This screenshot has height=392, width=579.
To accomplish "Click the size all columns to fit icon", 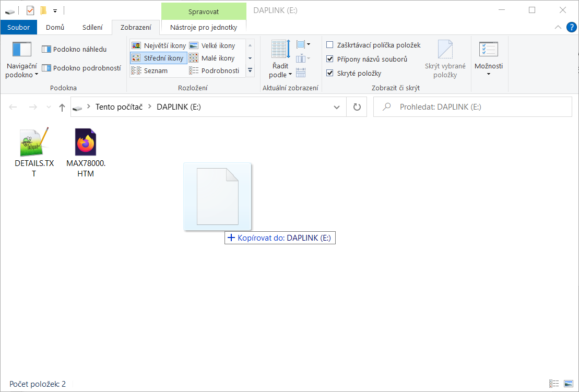I will click(x=301, y=73).
